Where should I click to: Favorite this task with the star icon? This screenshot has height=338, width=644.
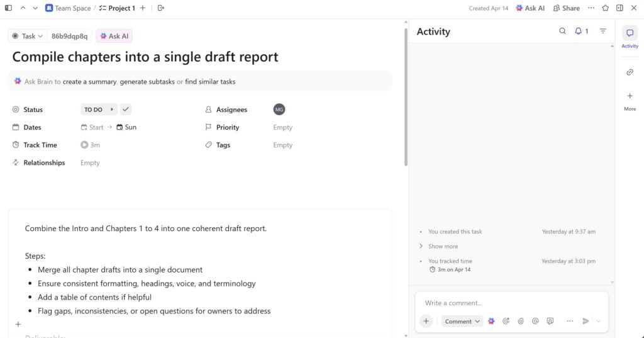pyautogui.click(x=606, y=8)
